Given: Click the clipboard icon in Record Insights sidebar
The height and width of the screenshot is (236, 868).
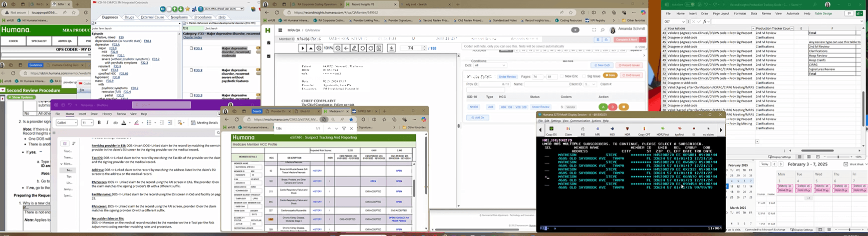Looking at the screenshot, I should click(268, 42).
